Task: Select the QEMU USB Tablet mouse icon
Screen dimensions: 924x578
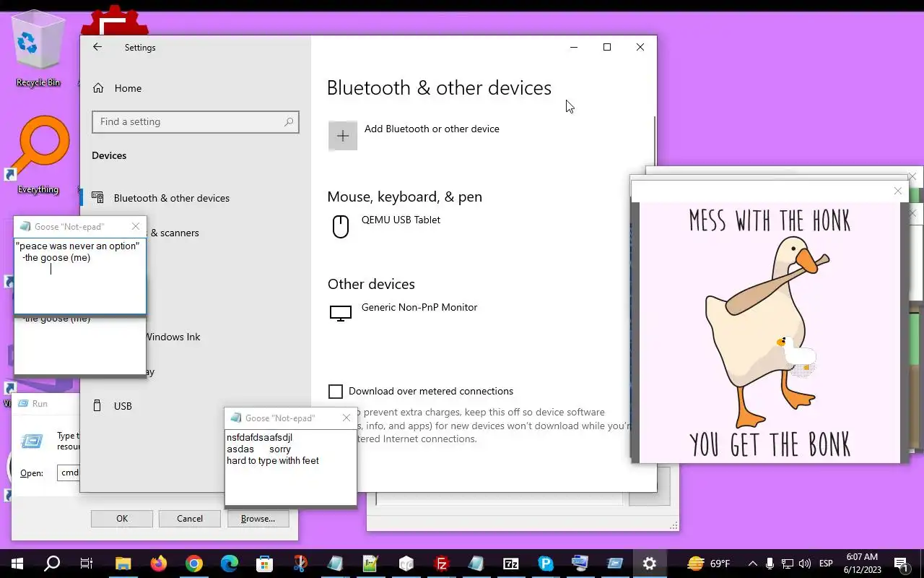Action: [341, 226]
